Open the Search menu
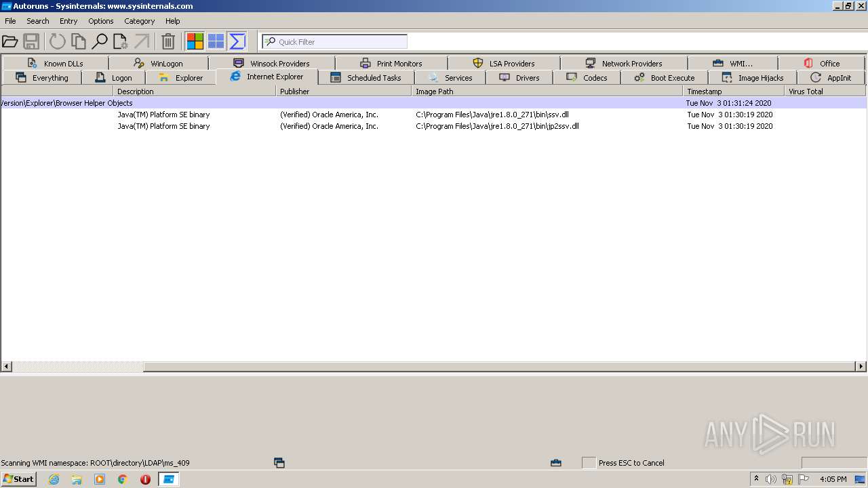This screenshot has width=868, height=488. tap(38, 21)
